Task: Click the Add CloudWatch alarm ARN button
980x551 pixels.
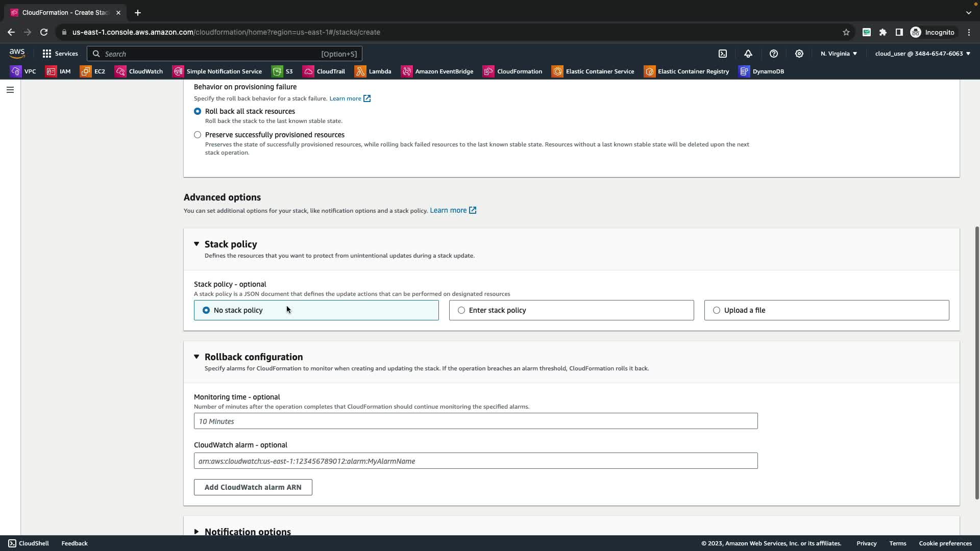Action: point(253,487)
